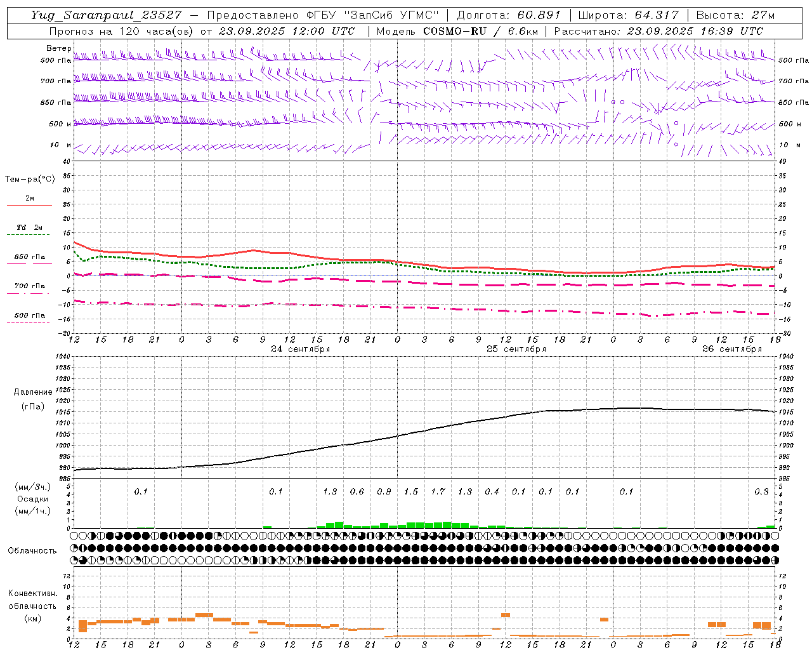Click the (мм/3ч.) unit label

point(33,487)
